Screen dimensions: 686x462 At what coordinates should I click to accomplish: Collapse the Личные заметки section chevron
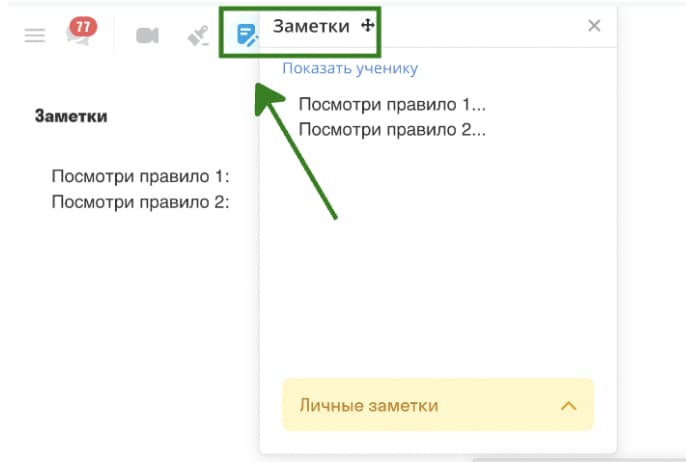tap(568, 406)
